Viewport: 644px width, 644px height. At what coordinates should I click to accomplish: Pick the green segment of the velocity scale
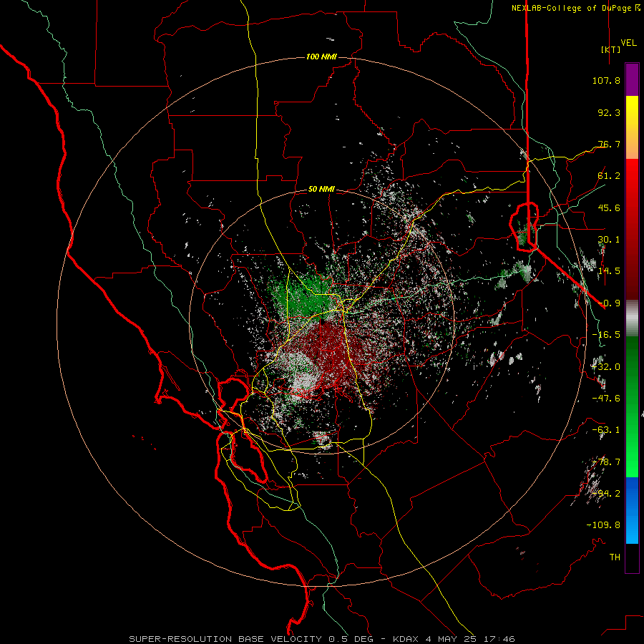(x=632, y=406)
